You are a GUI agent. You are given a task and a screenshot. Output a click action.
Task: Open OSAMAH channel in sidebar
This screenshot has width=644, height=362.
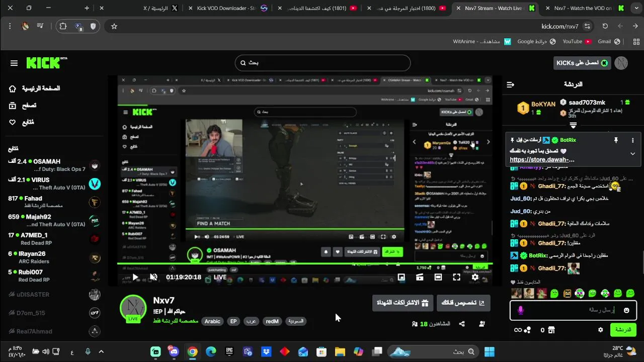pyautogui.click(x=54, y=165)
